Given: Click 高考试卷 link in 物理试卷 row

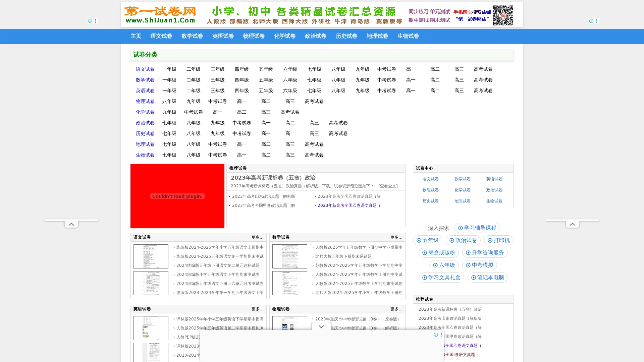Looking at the screenshot, I should [x=314, y=101].
